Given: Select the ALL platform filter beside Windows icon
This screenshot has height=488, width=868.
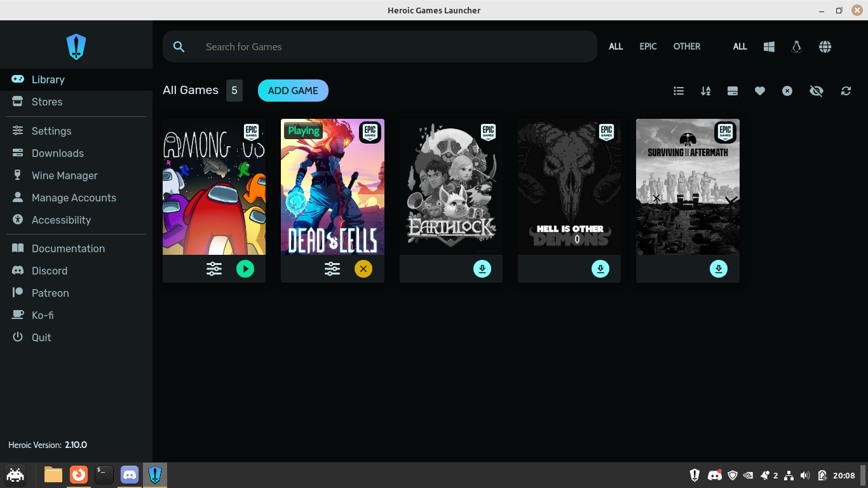Looking at the screenshot, I should tap(740, 46).
